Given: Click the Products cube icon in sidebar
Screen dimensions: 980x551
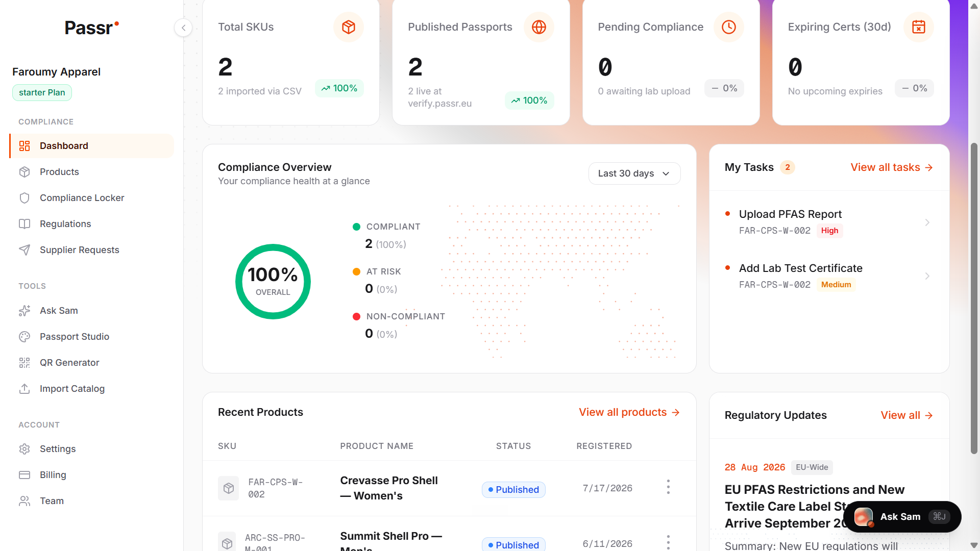Looking at the screenshot, I should 24,172.
